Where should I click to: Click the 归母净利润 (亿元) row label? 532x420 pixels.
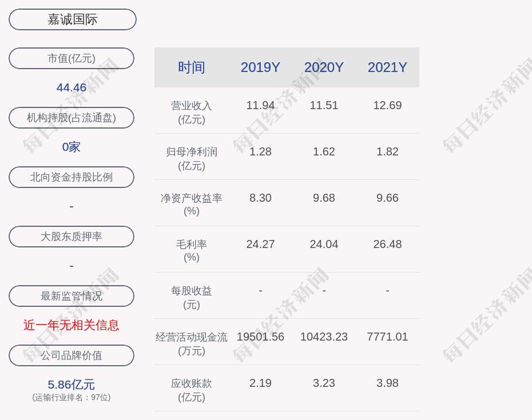[192, 159]
